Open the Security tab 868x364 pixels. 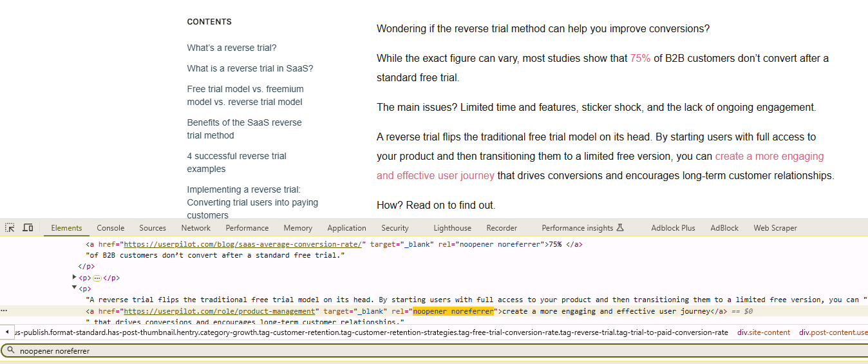pyautogui.click(x=395, y=228)
